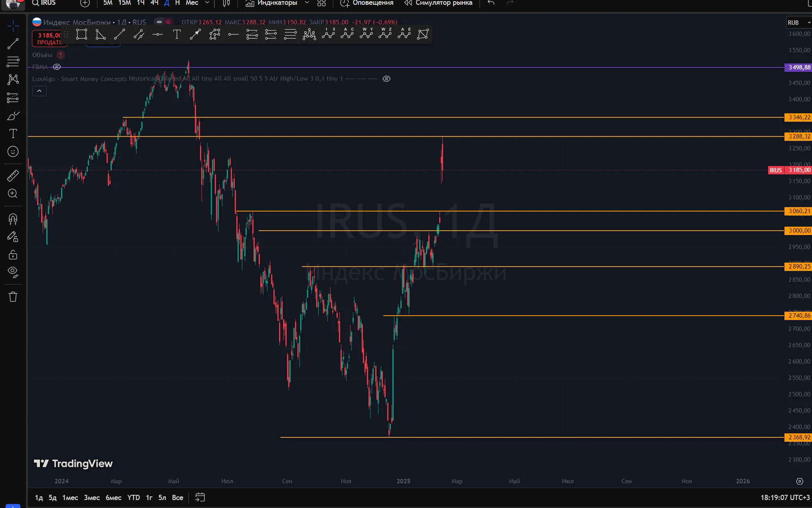The image size is (812, 508).
Task: Open the IRUS symbol search
Action: coord(44,3)
